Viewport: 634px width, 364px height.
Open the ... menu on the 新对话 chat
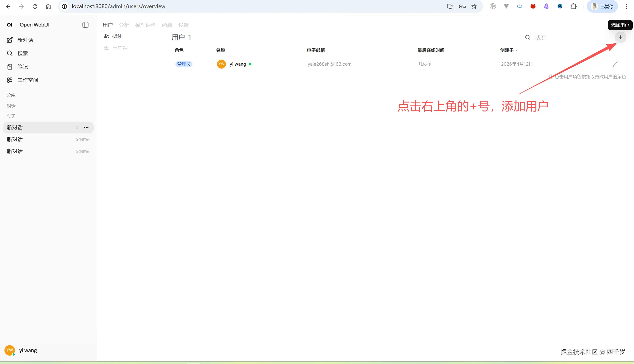(86, 128)
